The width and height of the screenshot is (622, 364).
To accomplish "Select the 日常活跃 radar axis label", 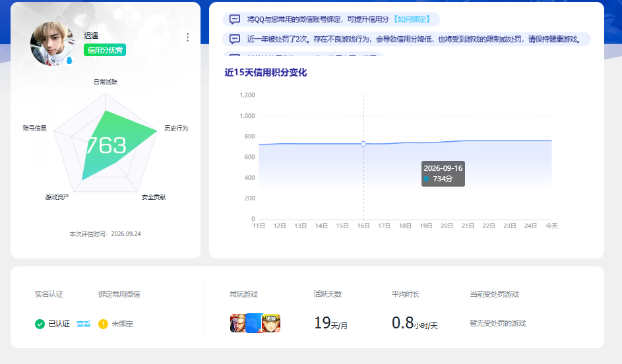I will 106,82.
